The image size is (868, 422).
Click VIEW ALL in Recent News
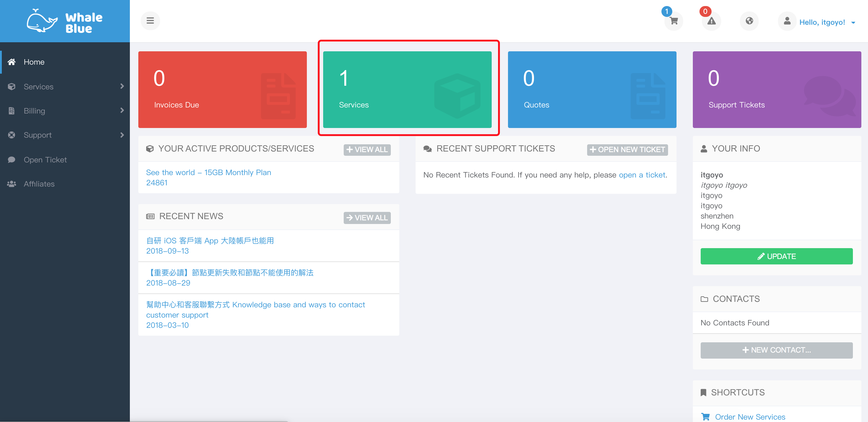pyautogui.click(x=367, y=218)
